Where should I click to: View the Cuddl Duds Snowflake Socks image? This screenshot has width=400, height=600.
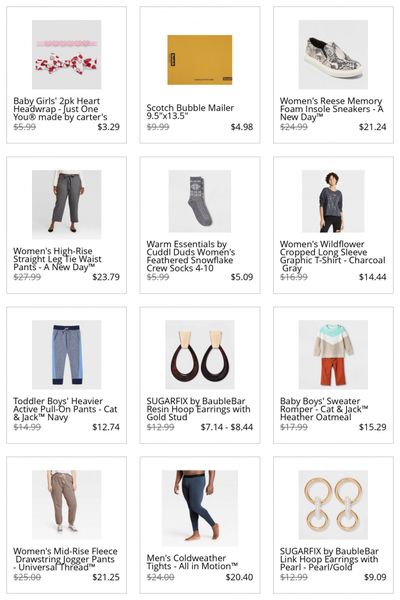[x=200, y=201]
